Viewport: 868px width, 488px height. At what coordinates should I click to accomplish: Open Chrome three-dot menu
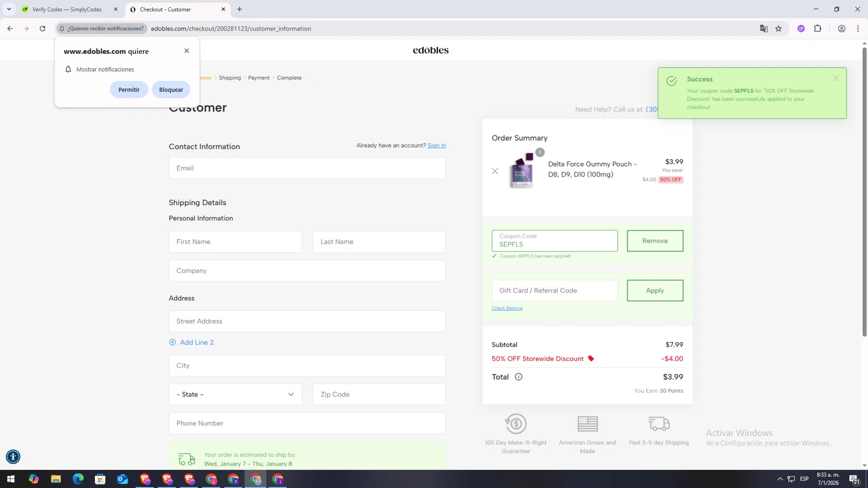[x=858, y=28]
